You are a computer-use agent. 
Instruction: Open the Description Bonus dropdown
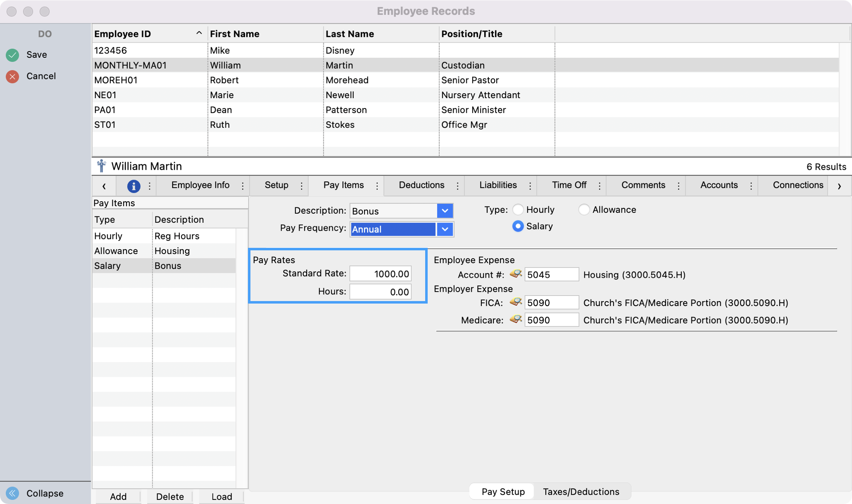click(x=445, y=211)
